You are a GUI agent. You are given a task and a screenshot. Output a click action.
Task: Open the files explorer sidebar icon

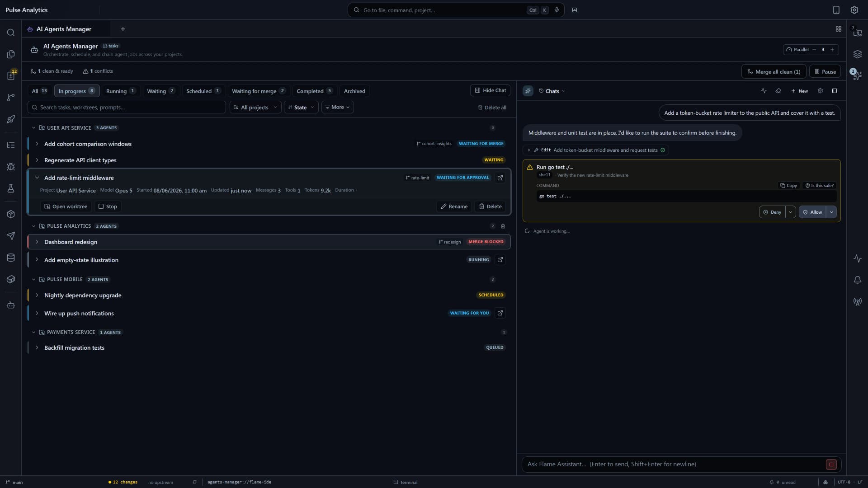pos(11,54)
